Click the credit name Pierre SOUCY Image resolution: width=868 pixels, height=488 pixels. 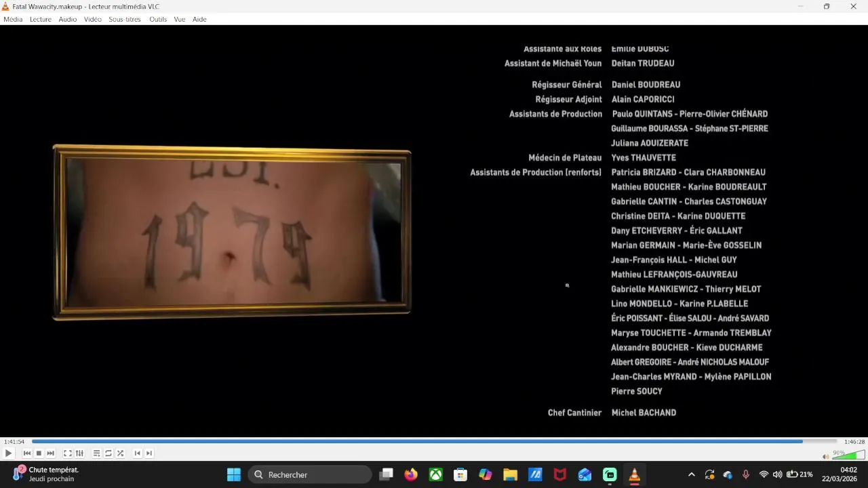pos(637,391)
